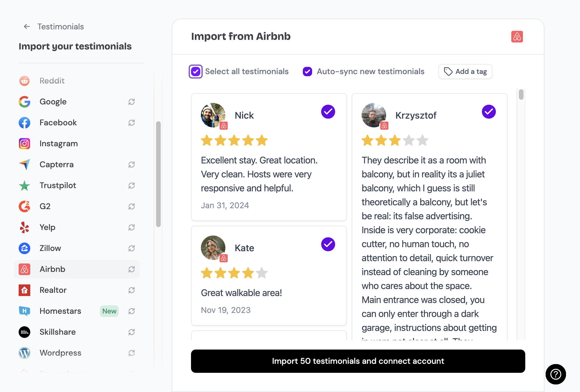This screenshot has height=392, width=580.
Task: Click sync icon beside Realtor
Action: click(x=132, y=290)
